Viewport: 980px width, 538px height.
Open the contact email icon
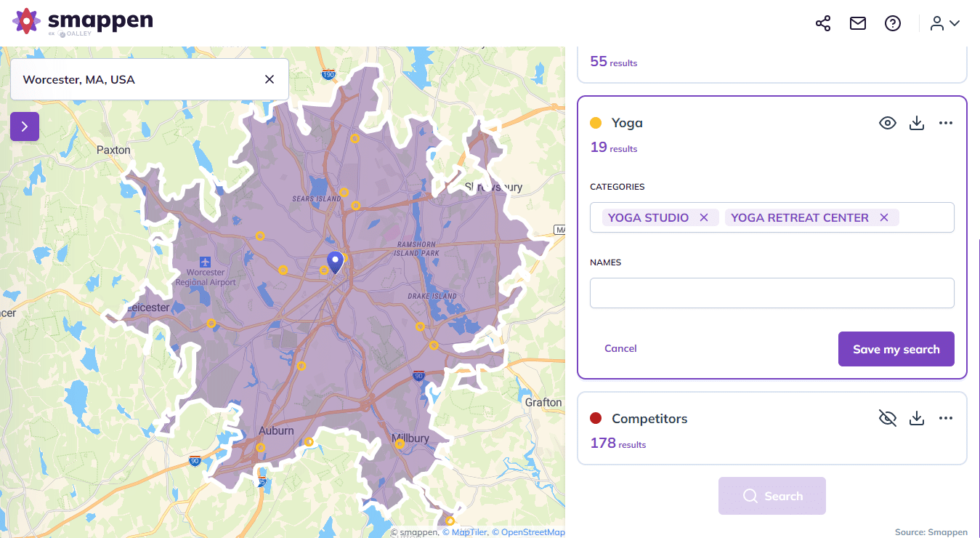[857, 23]
